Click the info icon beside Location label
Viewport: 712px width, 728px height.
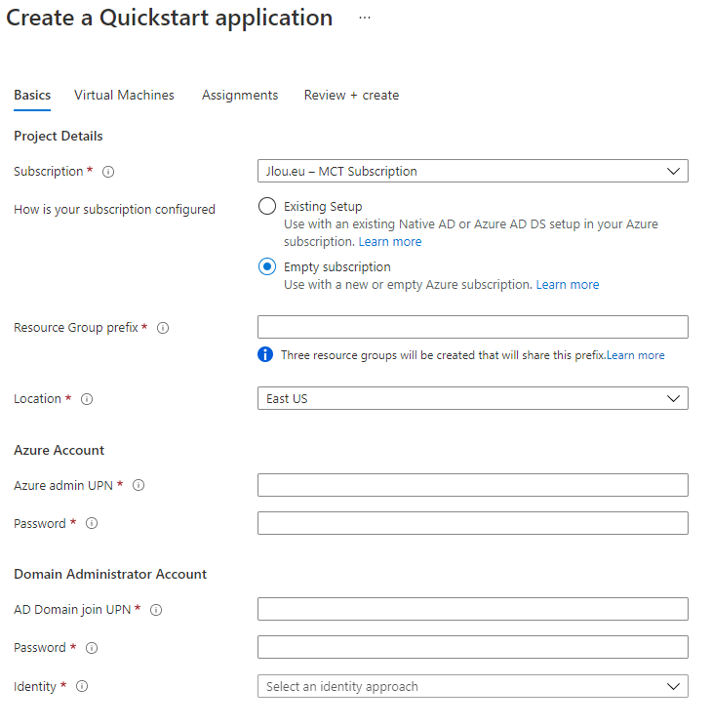click(x=87, y=399)
